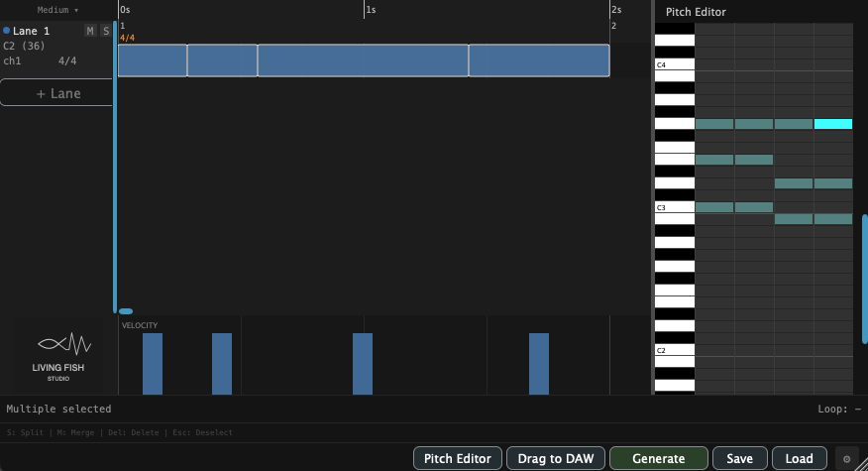Click the Load button
Image resolution: width=868 pixels, height=471 pixels.
799,459
